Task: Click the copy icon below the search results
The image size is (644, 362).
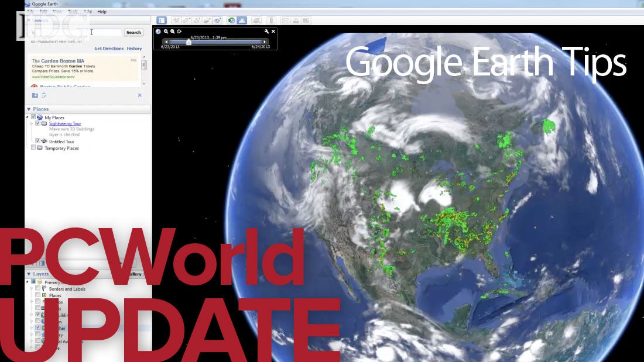Action: pyautogui.click(x=44, y=95)
